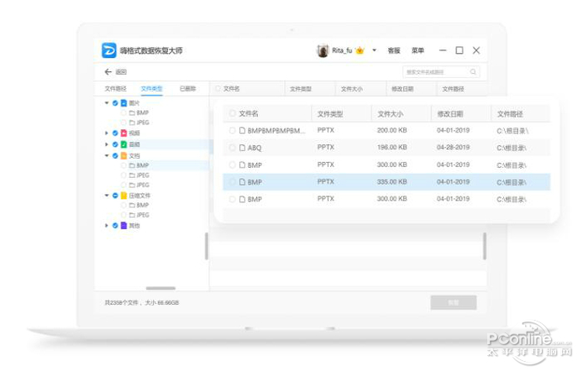The height and width of the screenshot is (382, 588).
Task: Sort by 文件路径 column in enlarged list
Action: click(510, 114)
